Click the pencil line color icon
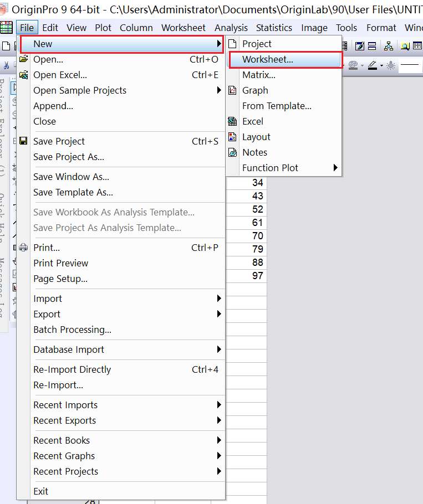Screen dimensions: 423x504 pos(373,65)
